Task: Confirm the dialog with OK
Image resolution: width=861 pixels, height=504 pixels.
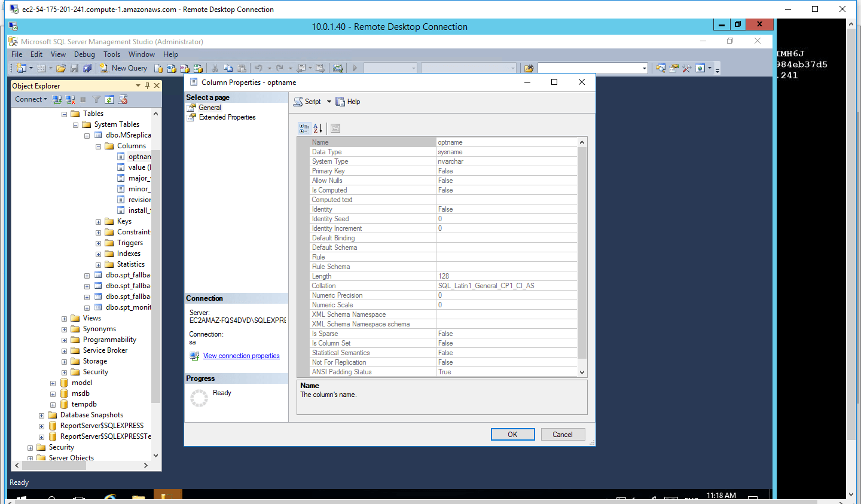Action: pyautogui.click(x=512, y=434)
